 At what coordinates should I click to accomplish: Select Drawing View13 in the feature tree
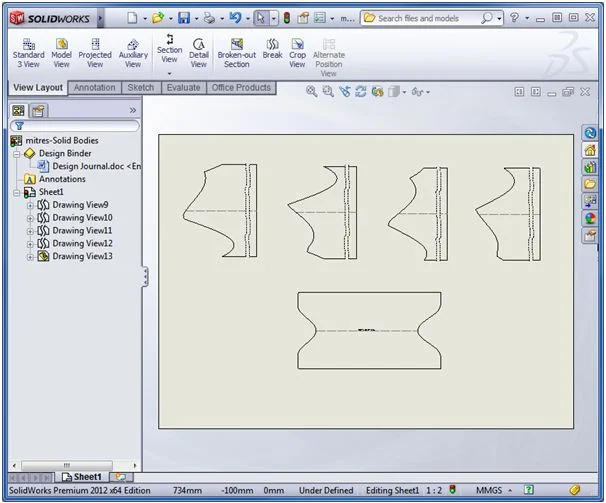(82, 256)
